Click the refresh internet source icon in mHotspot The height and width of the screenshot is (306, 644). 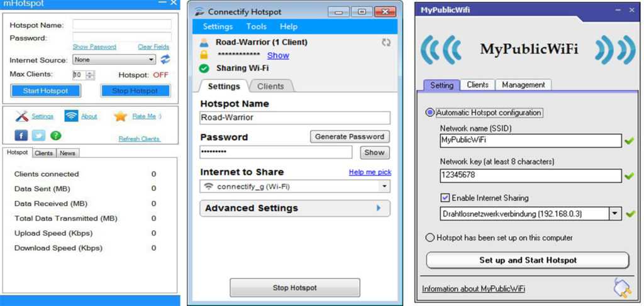point(165,60)
